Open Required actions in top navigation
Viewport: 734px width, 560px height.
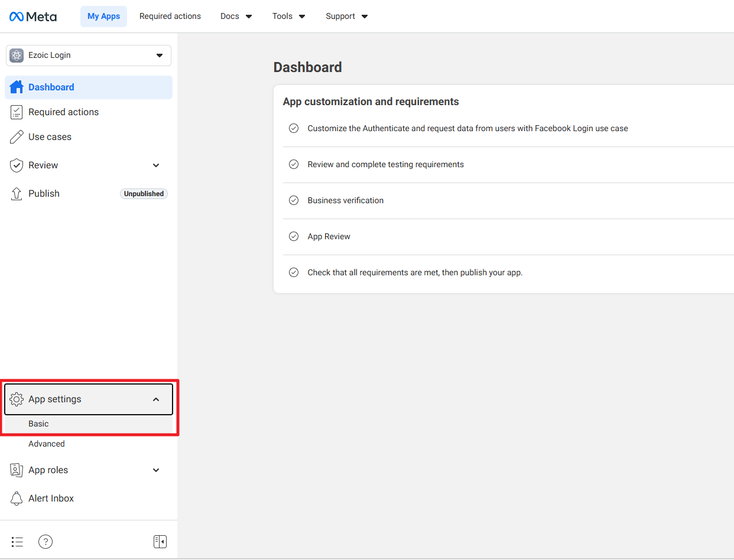pyautogui.click(x=170, y=17)
